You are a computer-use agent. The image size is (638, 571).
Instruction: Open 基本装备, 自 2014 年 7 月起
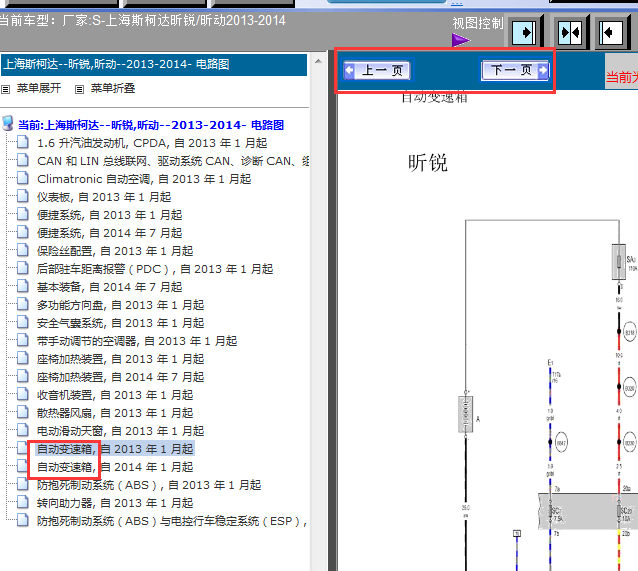(109, 287)
